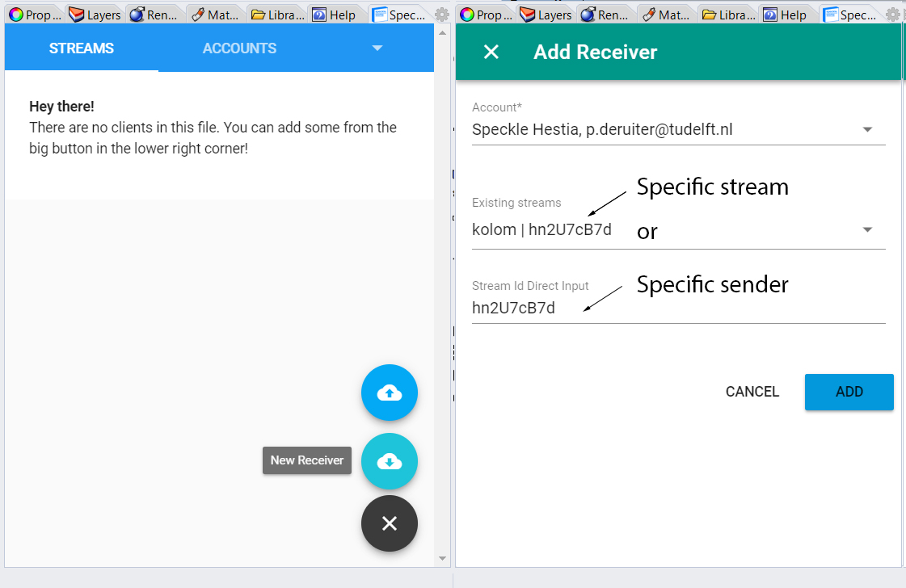Open the Rendering tab in the right panel
The width and height of the screenshot is (906, 588).
(605, 15)
